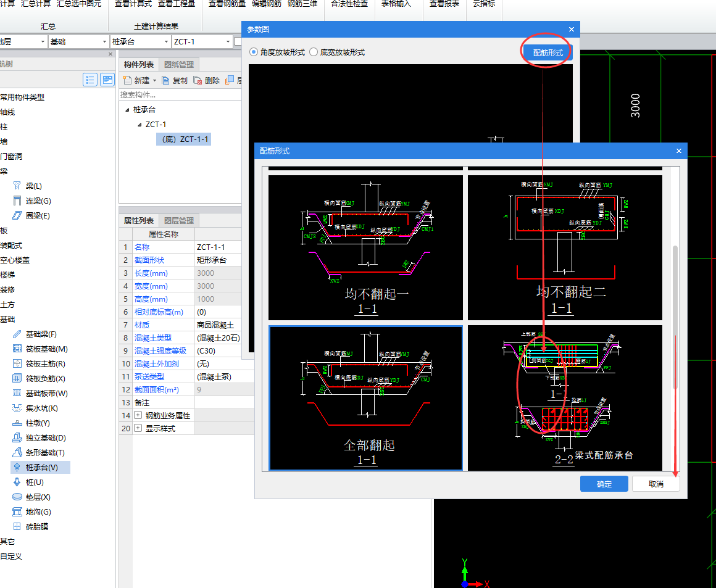Open the 桩承台 component type dropdown

coord(166,41)
